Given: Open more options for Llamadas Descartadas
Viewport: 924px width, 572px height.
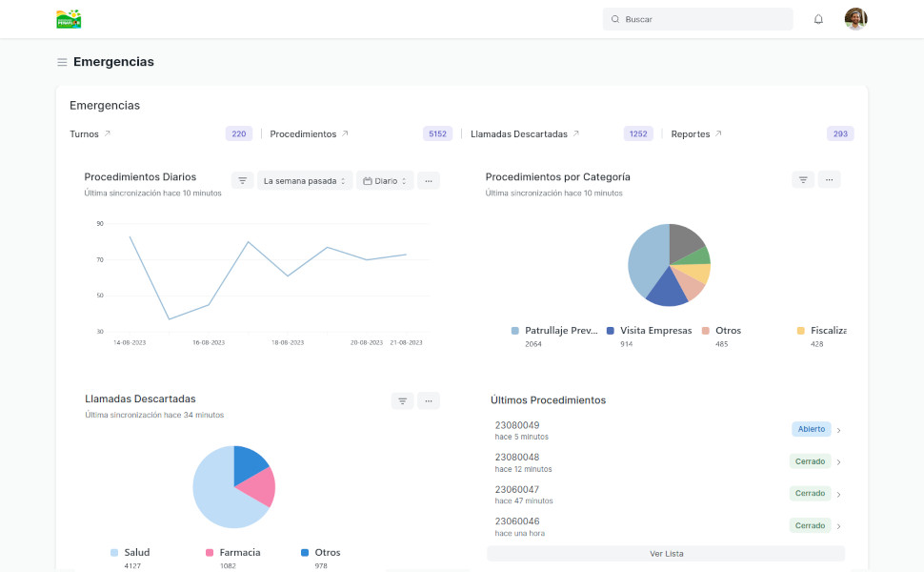Looking at the screenshot, I should [x=429, y=401].
